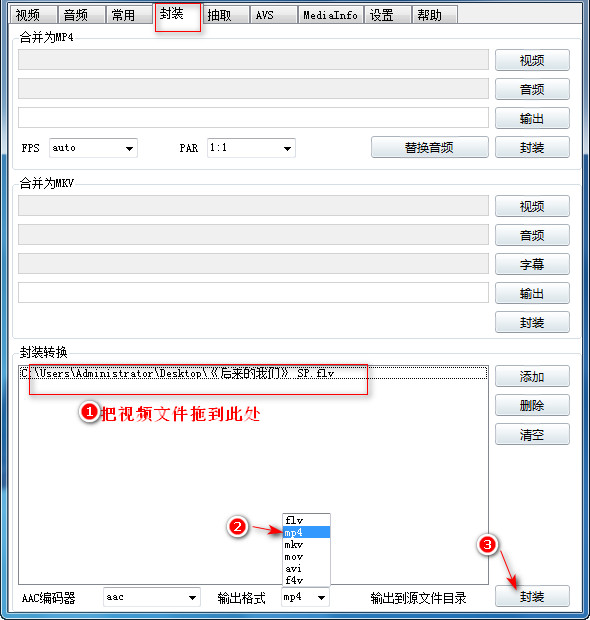590x620 pixels.
Task: Click 音频 button in 合并为MKV section
Action: (x=532, y=235)
